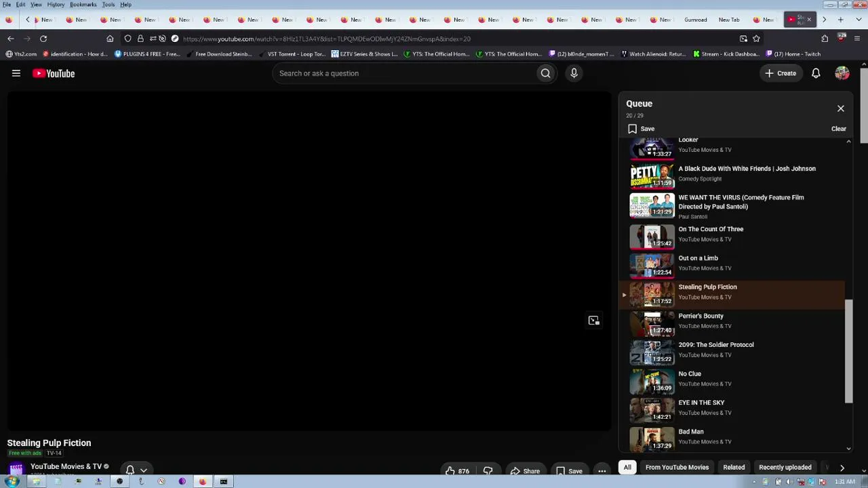This screenshot has height=488, width=868.
Task: Open the Firefox application hamburger menu
Action: pyautogui.click(x=857, y=39)
